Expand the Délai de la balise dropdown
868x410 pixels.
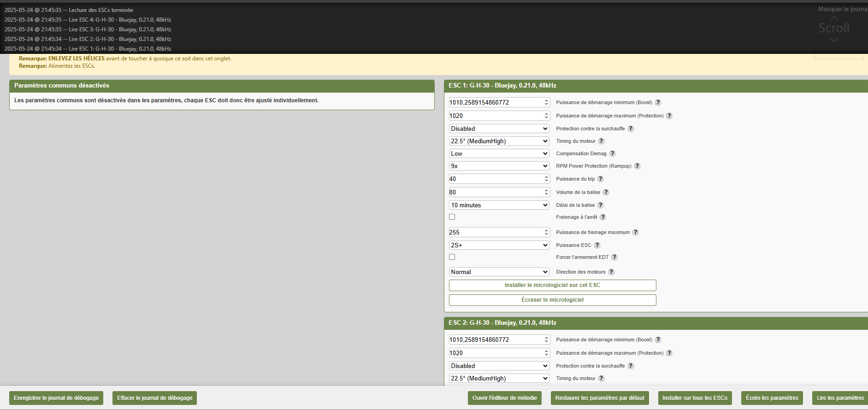click(499, 205)
